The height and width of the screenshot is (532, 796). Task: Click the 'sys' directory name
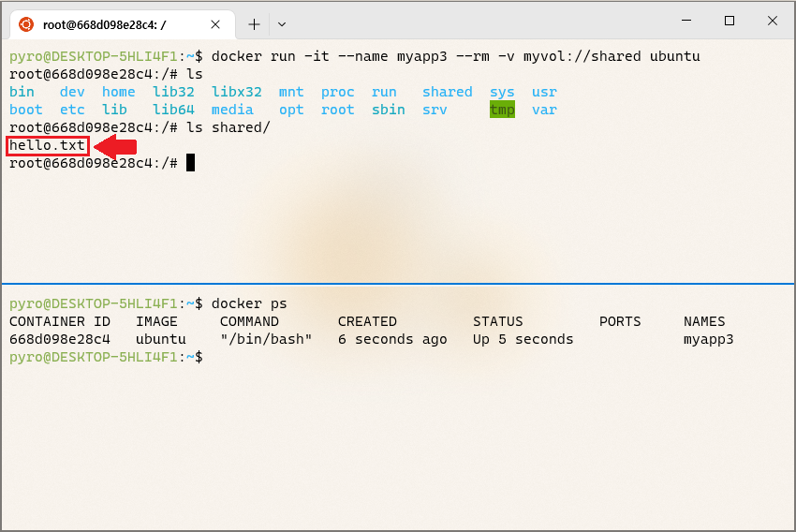[502, 92]
